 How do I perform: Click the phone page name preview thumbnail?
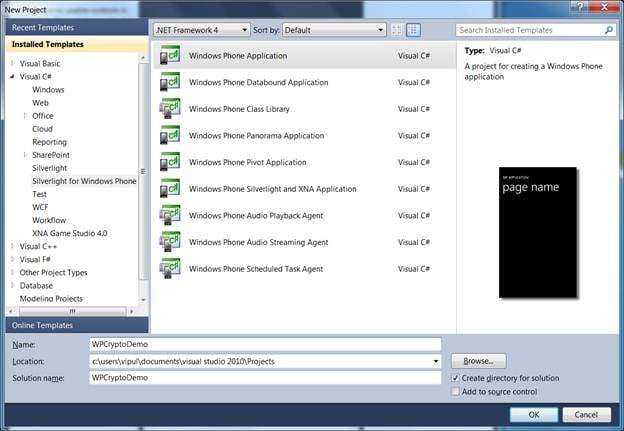538,232
